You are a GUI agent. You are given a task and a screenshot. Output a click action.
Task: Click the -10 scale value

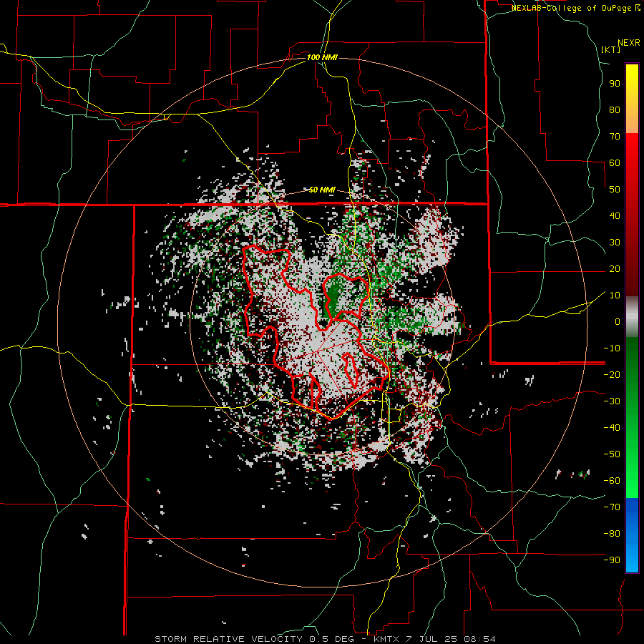point(612,348)
